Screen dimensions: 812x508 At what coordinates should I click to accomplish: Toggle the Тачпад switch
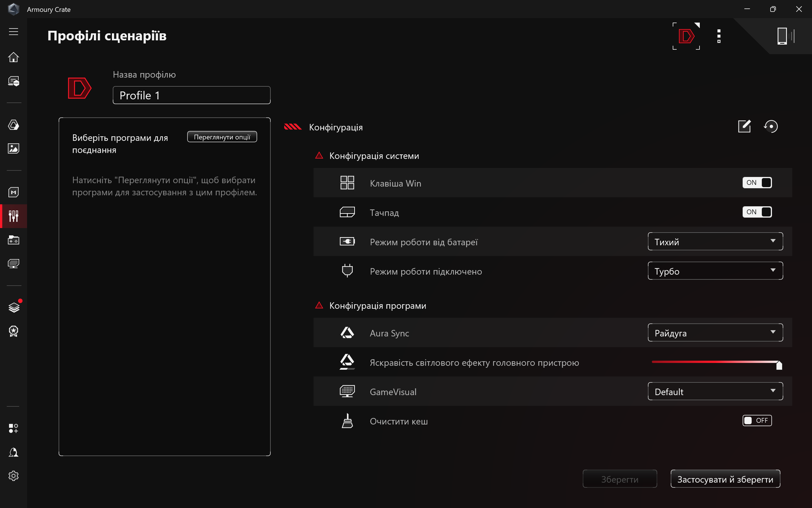pyautogui.click(x=757, y=212)
